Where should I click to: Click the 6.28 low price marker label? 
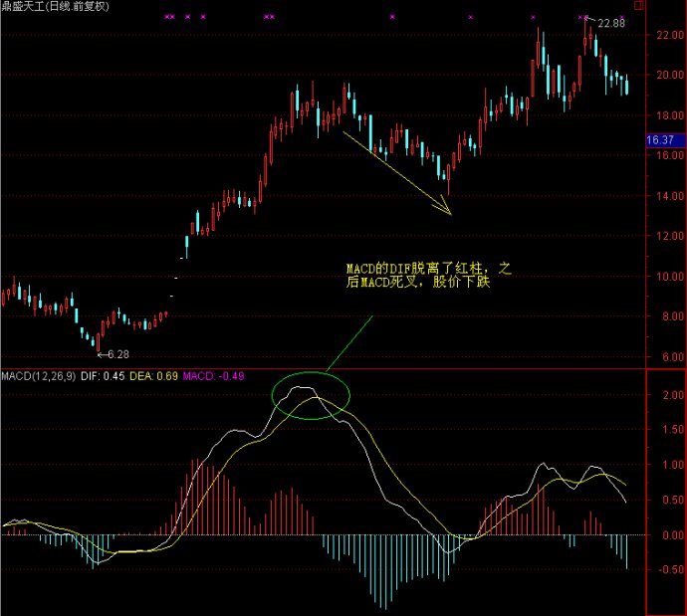[118, 354]
